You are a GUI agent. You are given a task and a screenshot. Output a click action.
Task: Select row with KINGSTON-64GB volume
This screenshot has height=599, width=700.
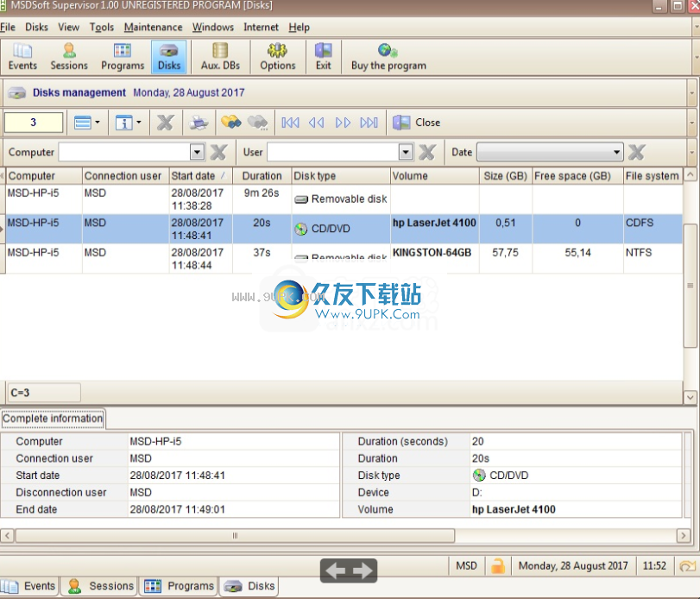pyautogui.click(x=344, y=258)
